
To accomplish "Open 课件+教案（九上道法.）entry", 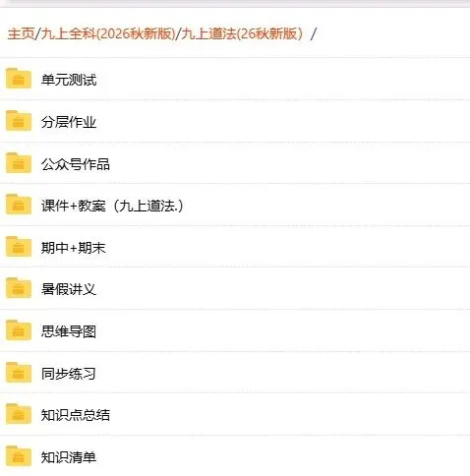I will pos(112,206).
